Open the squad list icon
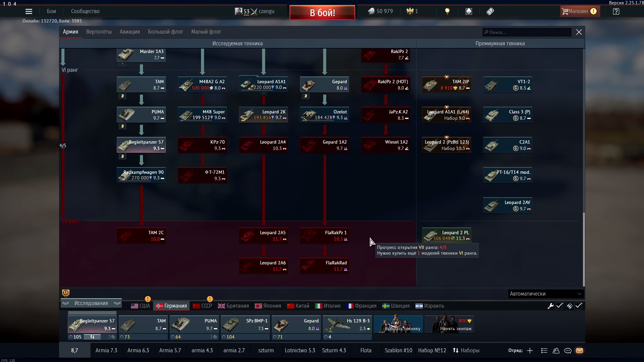 pyautogui.click(x=544, y=351)
